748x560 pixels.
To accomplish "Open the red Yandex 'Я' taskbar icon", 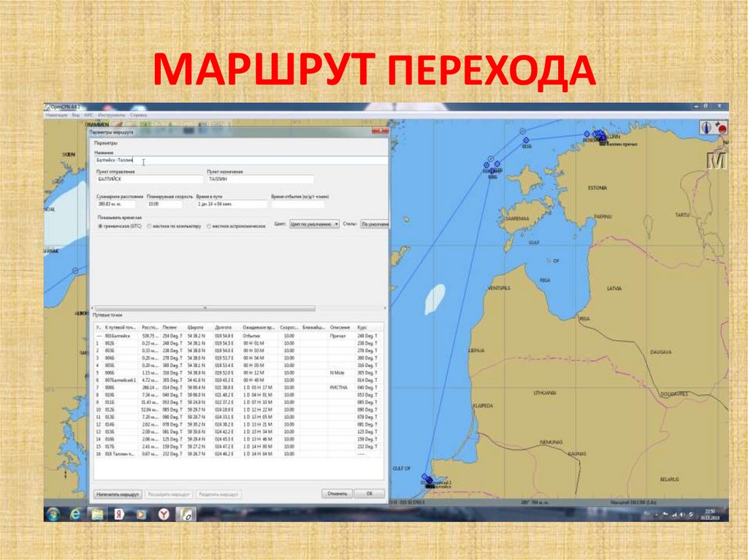I will [x=119, y=514].
